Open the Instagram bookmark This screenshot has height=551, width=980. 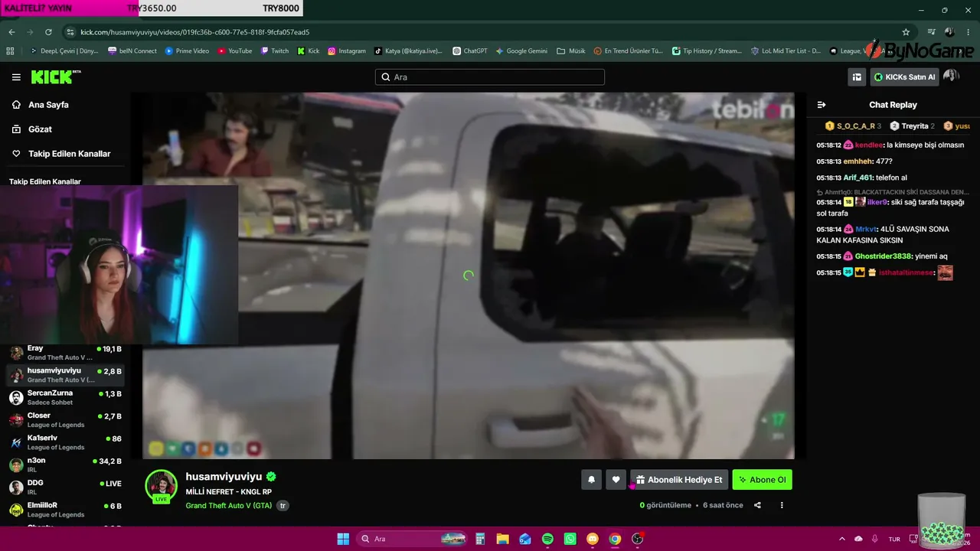[x=347, y=51]
